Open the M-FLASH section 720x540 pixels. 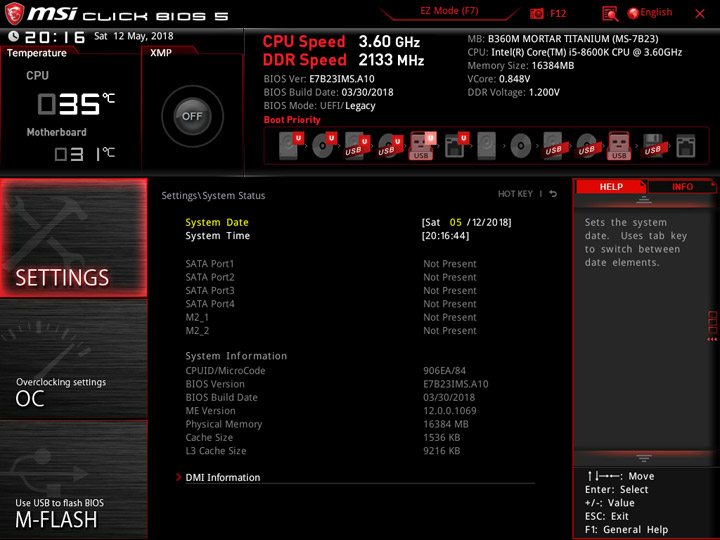[73, 479]
